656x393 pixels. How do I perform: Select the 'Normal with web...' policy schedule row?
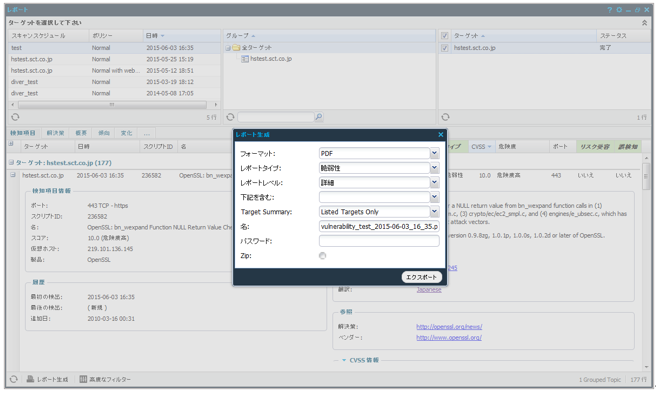(114, 70)
